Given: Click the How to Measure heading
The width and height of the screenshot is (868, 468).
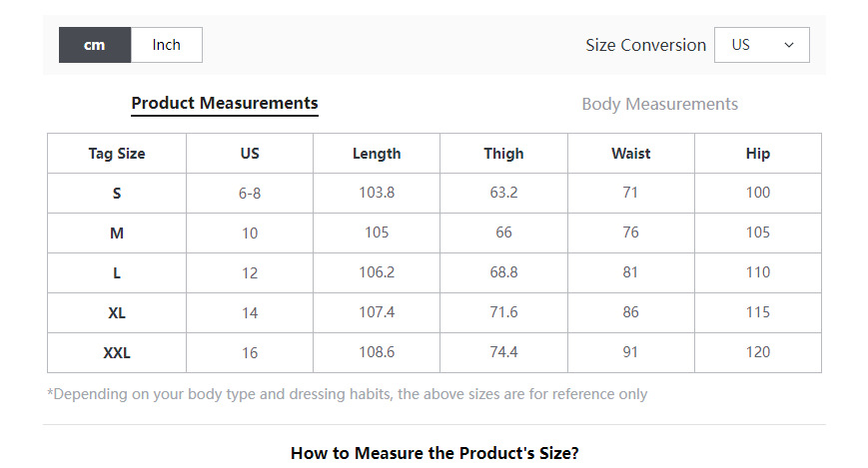Looking at the screenshot, I should pos(434,453).
